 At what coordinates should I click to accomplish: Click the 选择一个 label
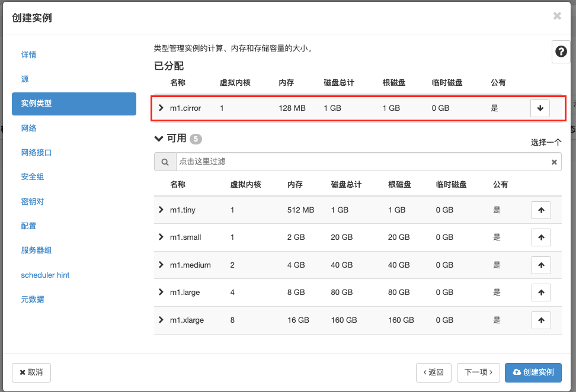pyautogui.click(x=546, y=143)
